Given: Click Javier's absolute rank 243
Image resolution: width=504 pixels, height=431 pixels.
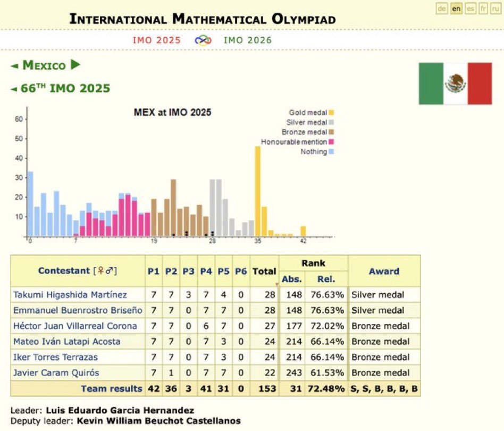Looking at the screenshot, I should 294,373.
